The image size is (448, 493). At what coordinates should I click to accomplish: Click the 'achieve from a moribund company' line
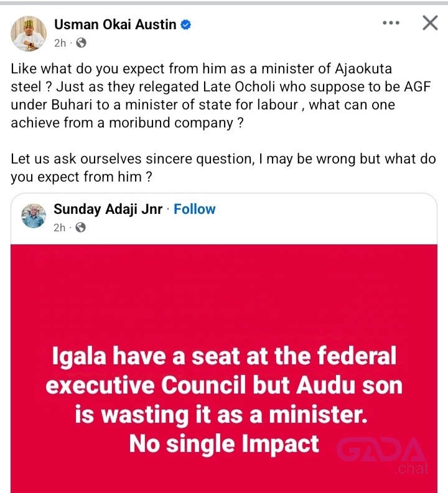pyautogui.click(x=127, y=122)
